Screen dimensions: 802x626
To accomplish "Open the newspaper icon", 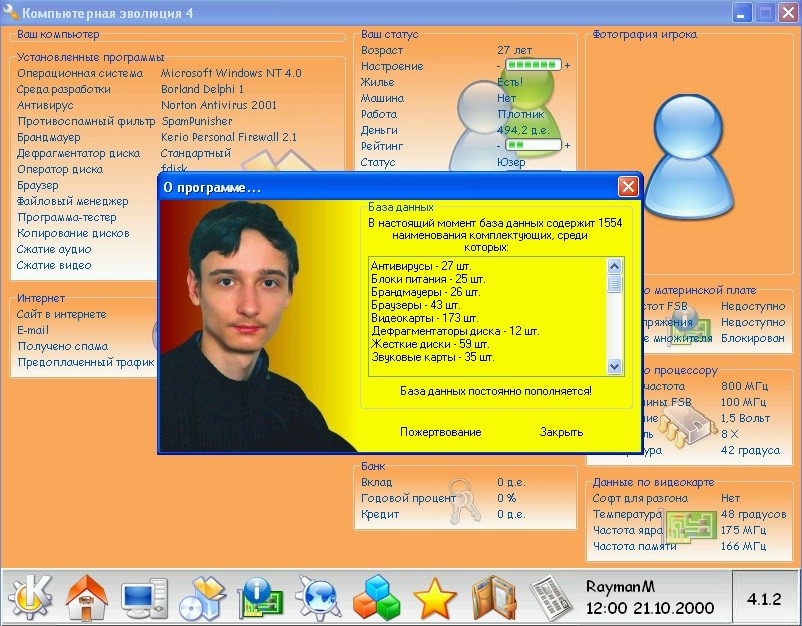I will [x=552, y=598].
